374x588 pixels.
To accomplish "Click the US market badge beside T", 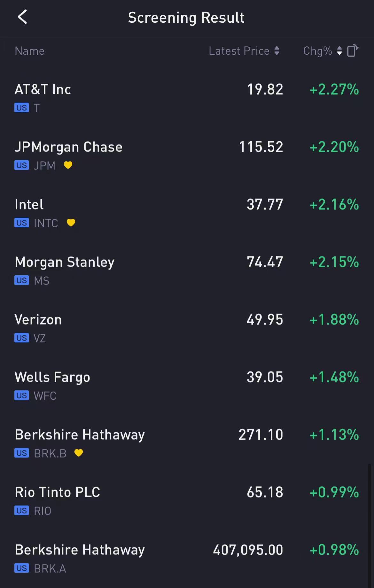I will coord(21,108).
